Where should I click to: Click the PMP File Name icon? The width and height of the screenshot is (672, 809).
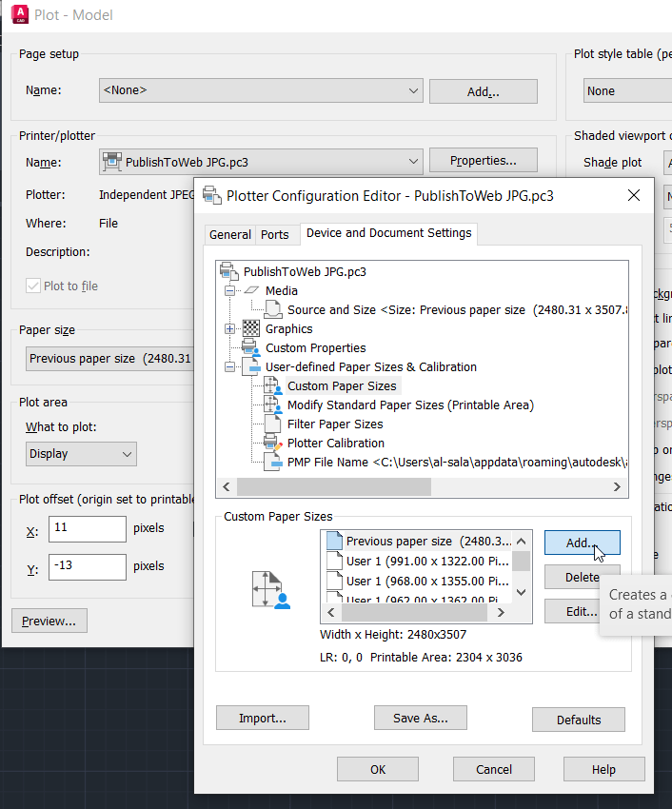click(x=273, y=462)
